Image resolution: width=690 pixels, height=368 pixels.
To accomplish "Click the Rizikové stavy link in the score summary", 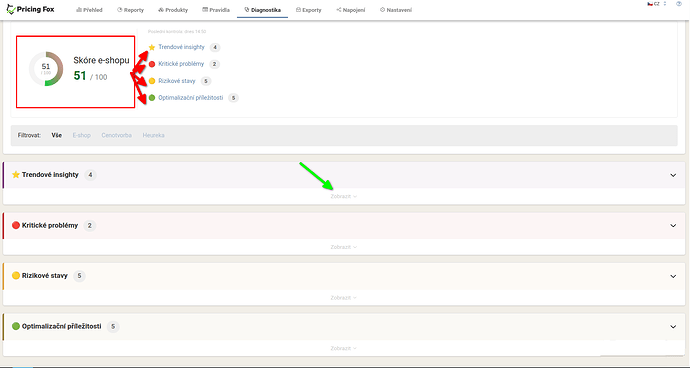I will click(x=176, y=81).
